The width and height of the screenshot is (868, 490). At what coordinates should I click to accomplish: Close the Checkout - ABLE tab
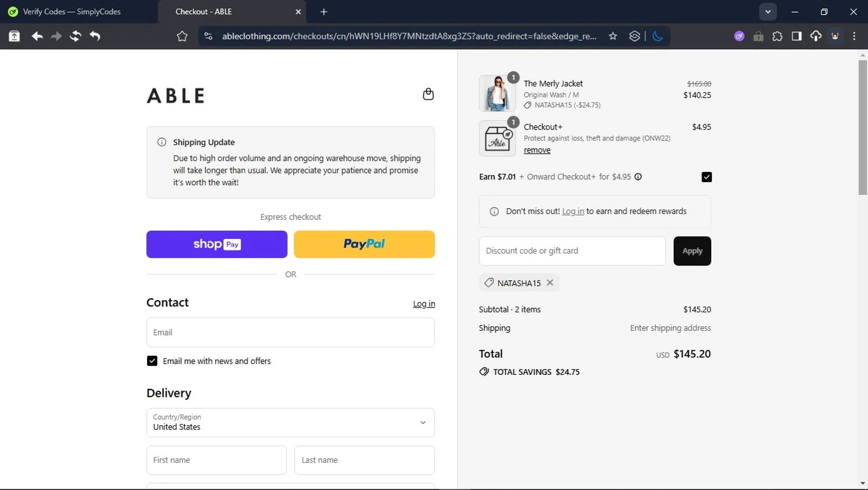coord(298,12)
